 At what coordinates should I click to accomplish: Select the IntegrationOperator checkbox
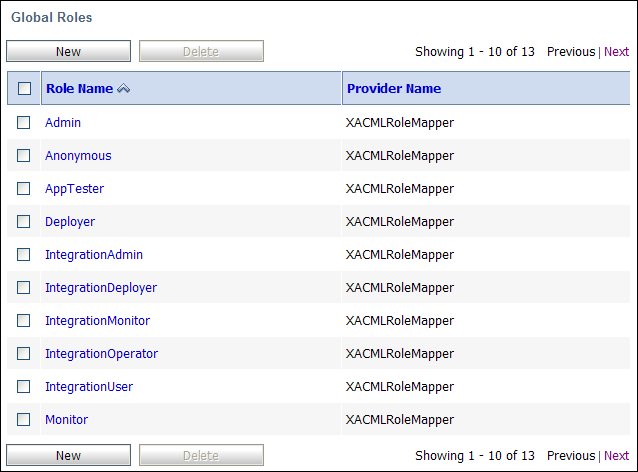click(x=24, y=354)
